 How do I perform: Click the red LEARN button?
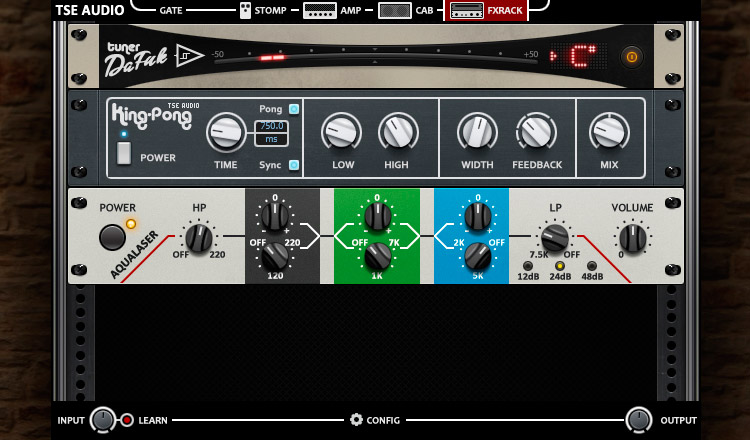pyautogui.click(x=127, y=420)
